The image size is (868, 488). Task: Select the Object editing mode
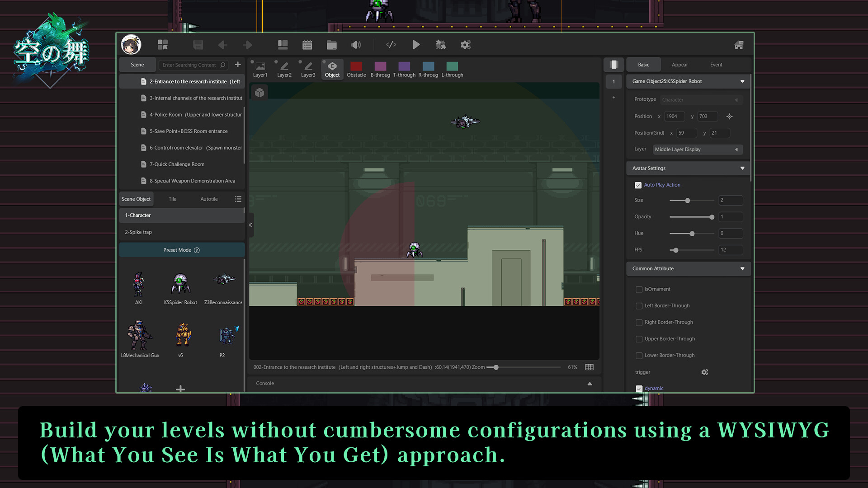coord(332,69)
